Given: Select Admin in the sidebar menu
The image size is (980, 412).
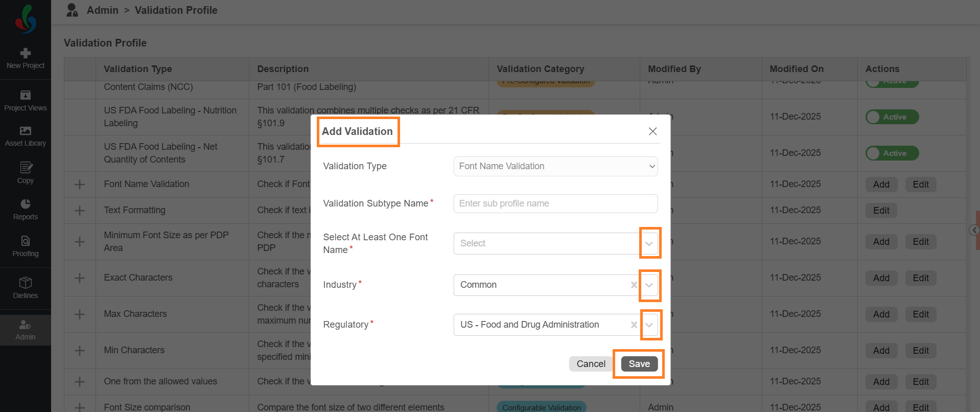Looking at the screenshot, I should pyautogui.click(x=26, y=330).
